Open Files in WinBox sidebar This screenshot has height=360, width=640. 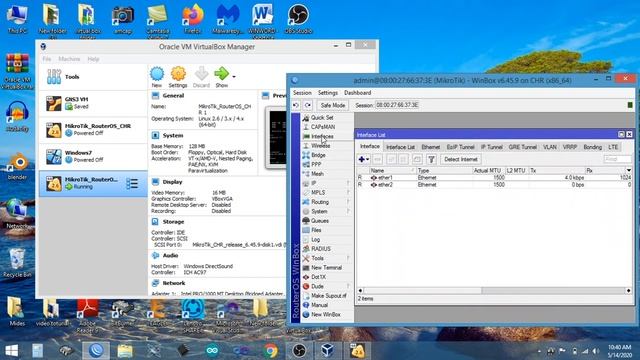[x=316, y=230]
